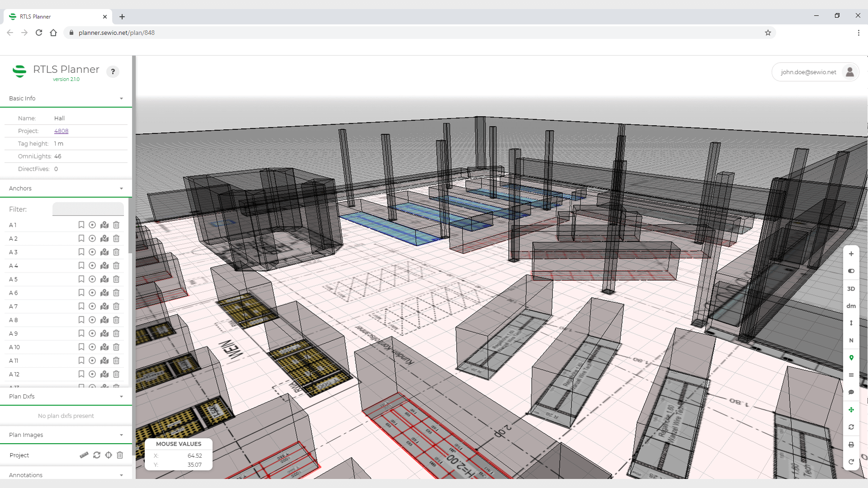Enable north orientation with the N toggle
Image resolution: width=868 pixels, height=488 pixels.
tap(851, 340)
